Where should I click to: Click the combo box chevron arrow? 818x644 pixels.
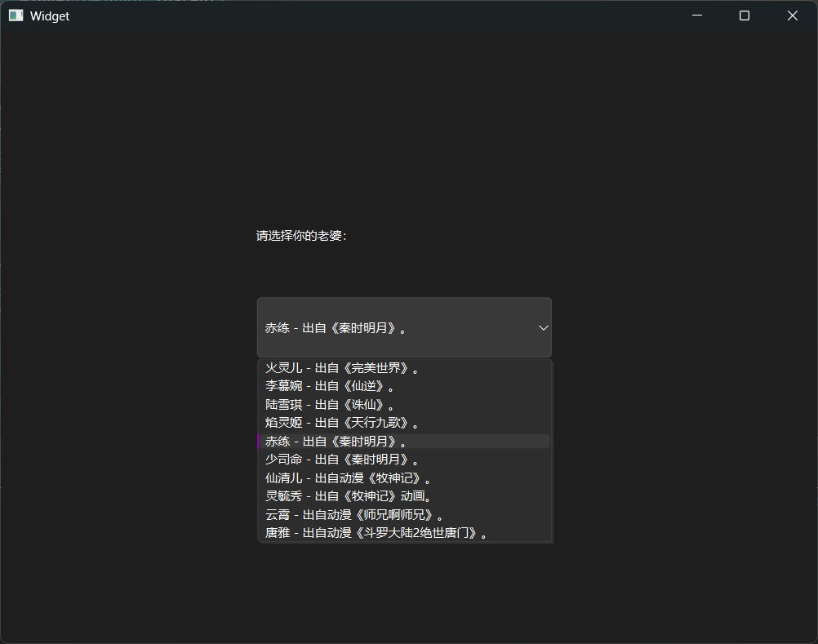543,328
